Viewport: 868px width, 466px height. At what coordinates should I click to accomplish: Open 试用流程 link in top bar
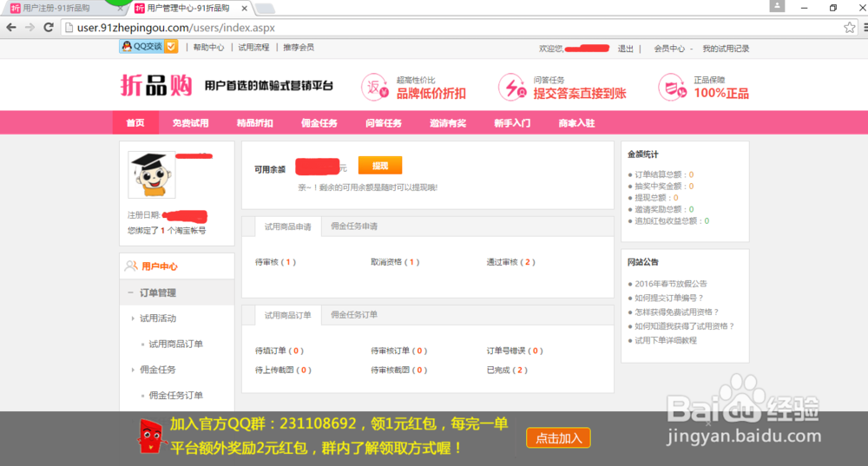(x=253, y=48)
